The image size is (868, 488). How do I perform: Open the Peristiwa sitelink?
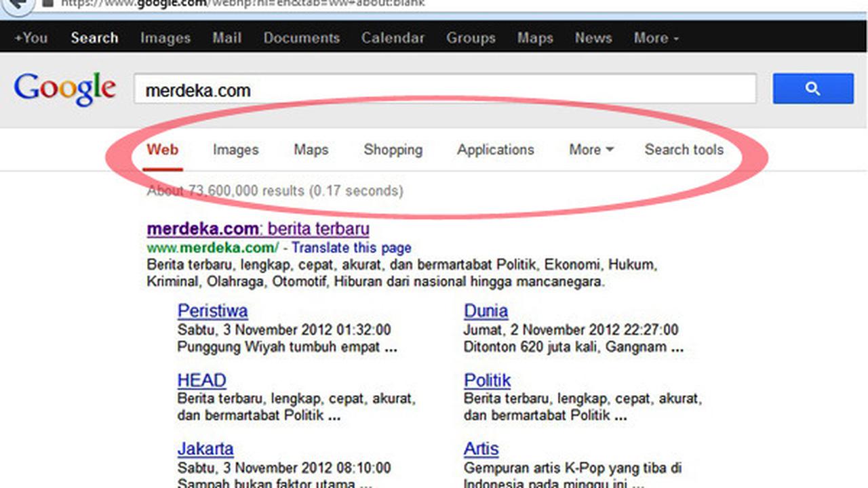pos(213,311)
